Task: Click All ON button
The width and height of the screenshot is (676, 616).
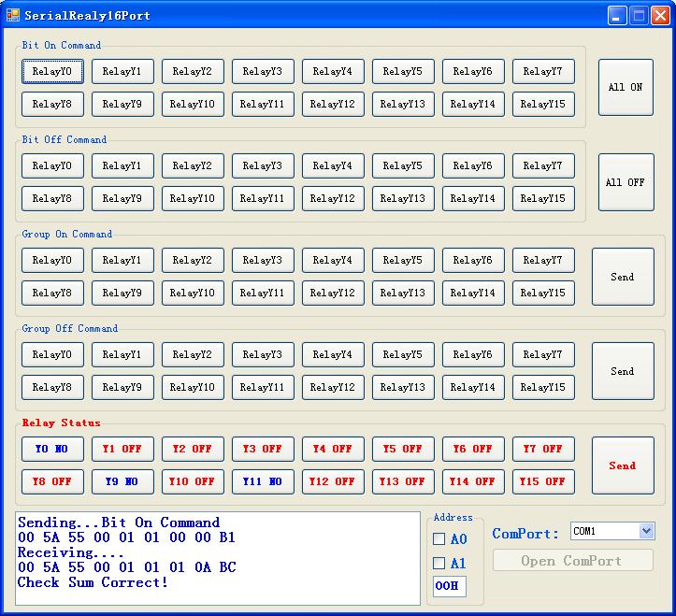Action: [x=626, y=87]
